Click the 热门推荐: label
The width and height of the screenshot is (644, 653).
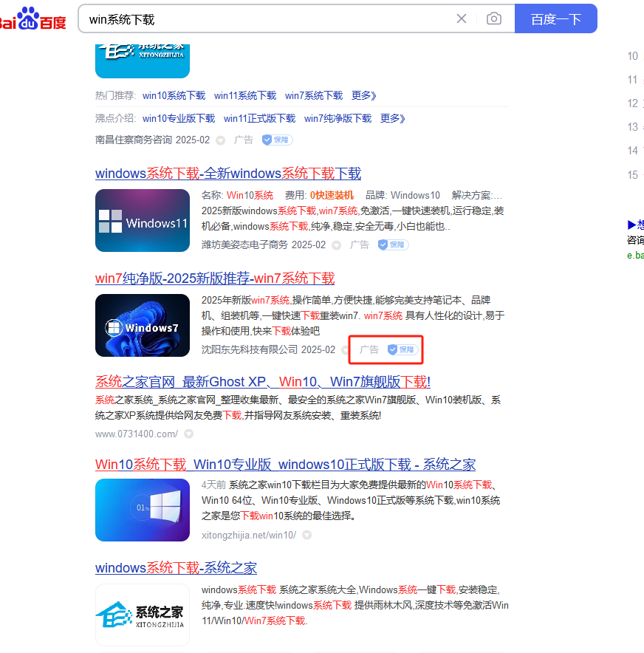116,96
